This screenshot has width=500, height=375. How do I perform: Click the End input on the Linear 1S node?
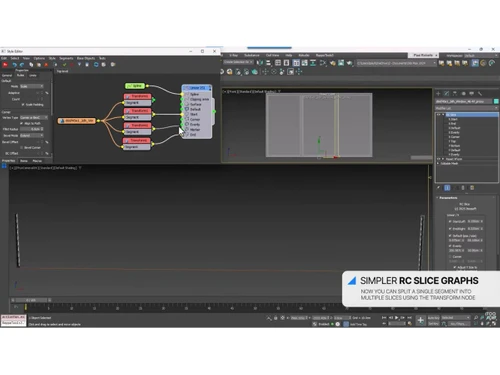[182, 135]
